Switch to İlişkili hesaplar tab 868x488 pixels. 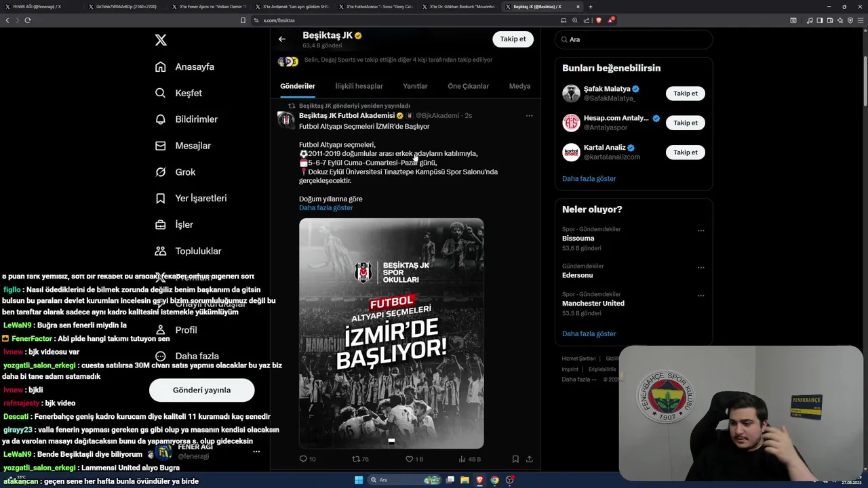coord(359,86)
